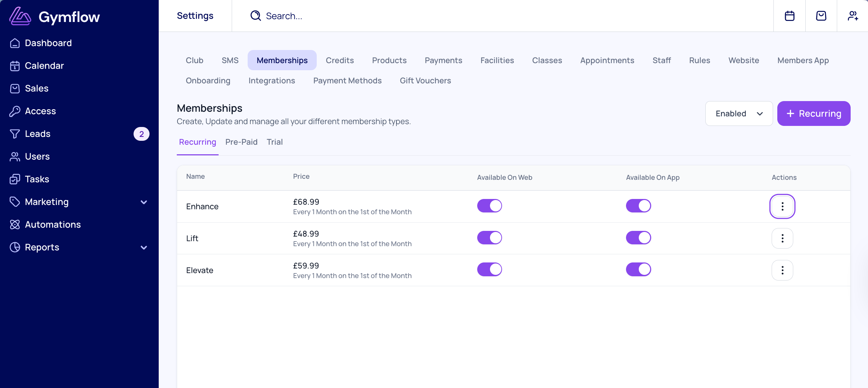The image size is (868, 388).
Task: Click the shopping bag icon in header
Action: (x=821, y=16)
